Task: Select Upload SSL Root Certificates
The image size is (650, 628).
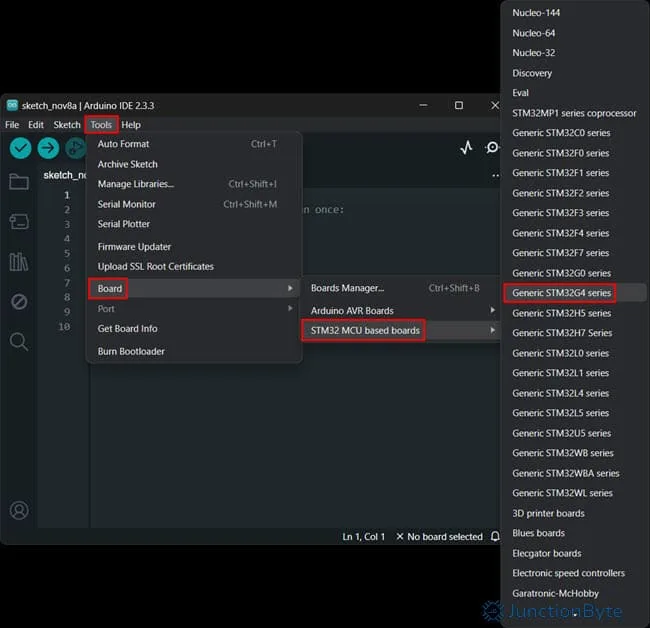Action: tap(194, 267)
